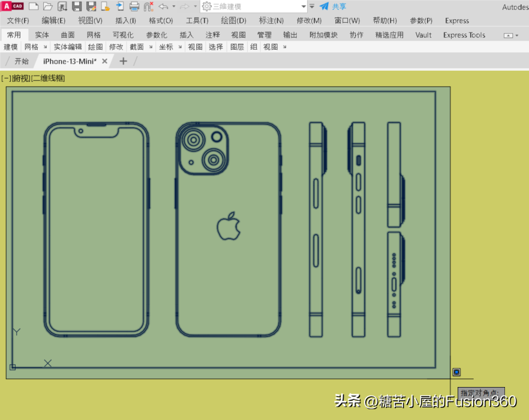
Task: Open the 修改(M) menu
Action: [x=309, y=20]
